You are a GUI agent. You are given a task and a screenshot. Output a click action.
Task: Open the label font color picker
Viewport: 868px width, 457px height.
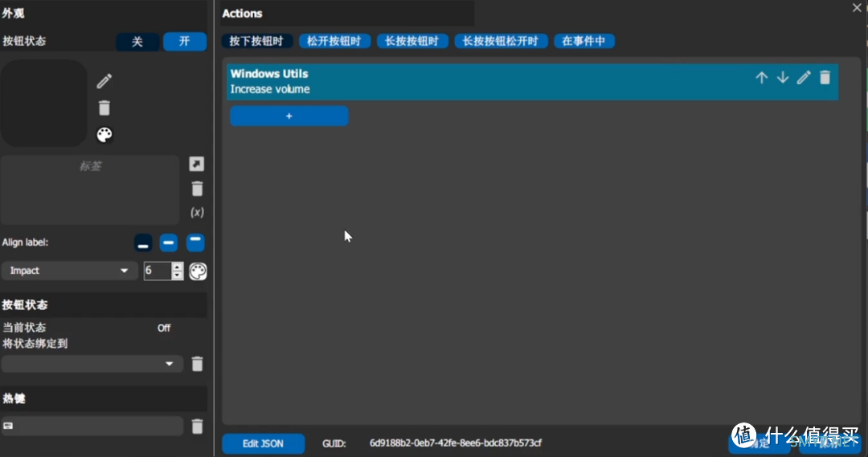(198, 271)
